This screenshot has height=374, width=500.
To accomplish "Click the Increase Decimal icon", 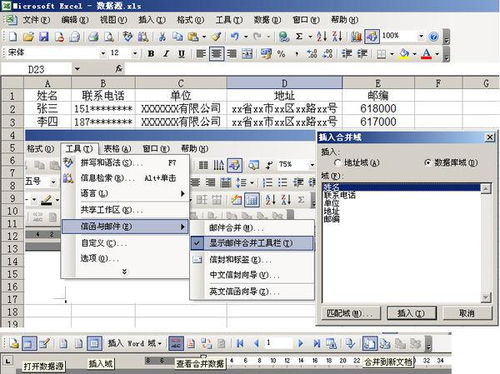I will tap(312, 53).
